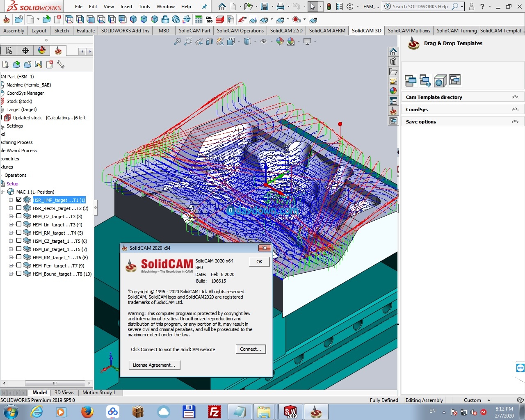Open the Custom units dropdown in status bar

click(488, 400)
